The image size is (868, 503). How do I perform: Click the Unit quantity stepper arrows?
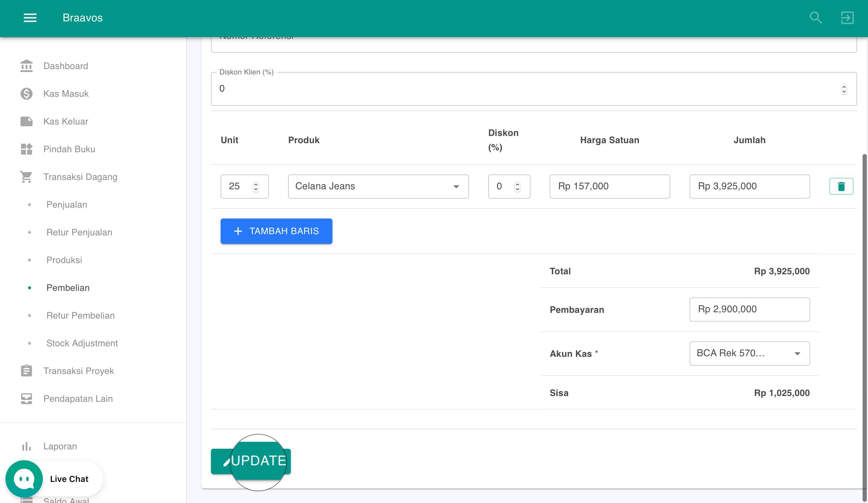[256, 186]
